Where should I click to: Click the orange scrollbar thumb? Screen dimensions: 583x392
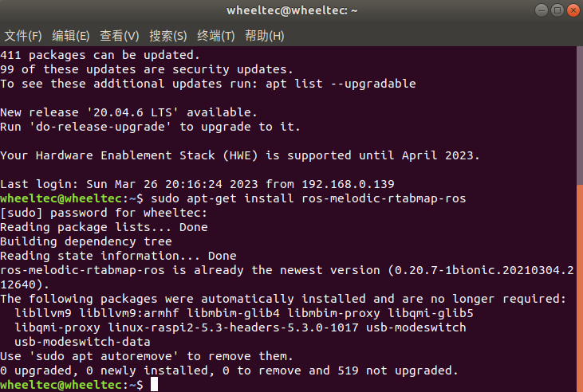pos(580,288)
